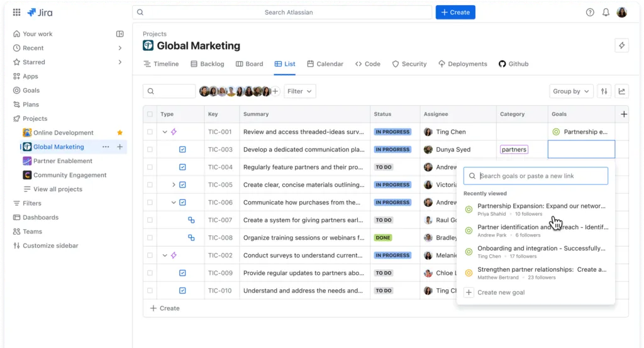Open the Calendar tab
Viewport: 644px width, 348px height.
tap(325, 64)
